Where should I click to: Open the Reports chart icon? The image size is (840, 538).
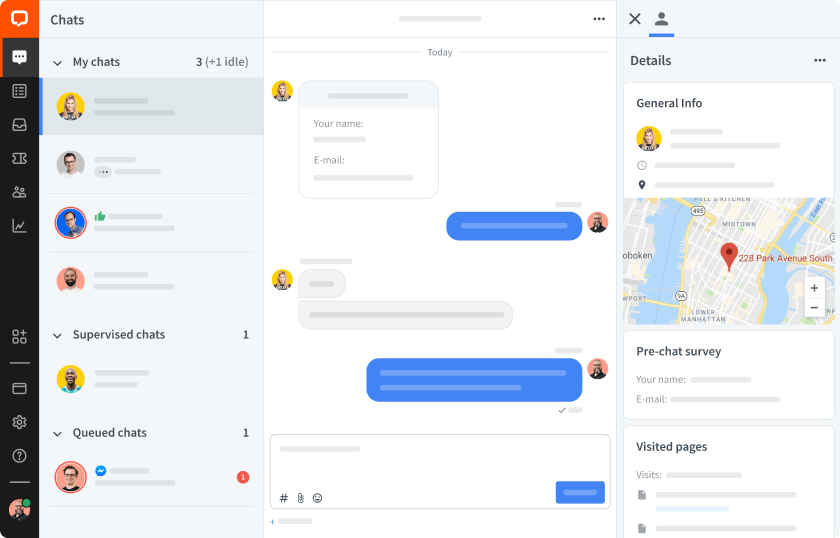[19, 226]
